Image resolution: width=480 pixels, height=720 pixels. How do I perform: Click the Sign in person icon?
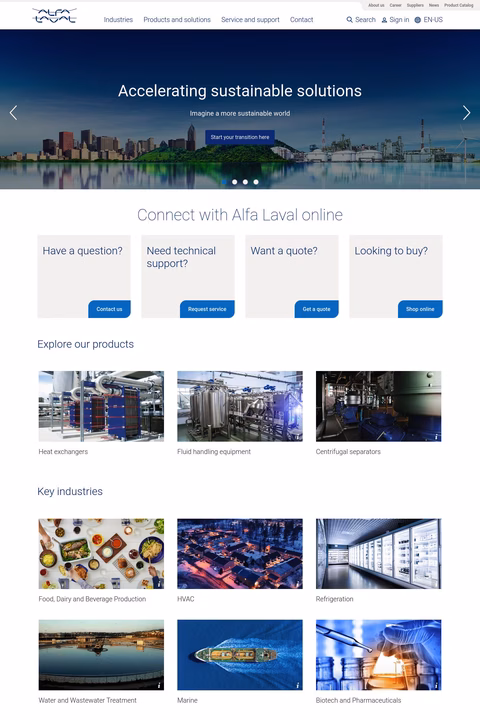384,20
